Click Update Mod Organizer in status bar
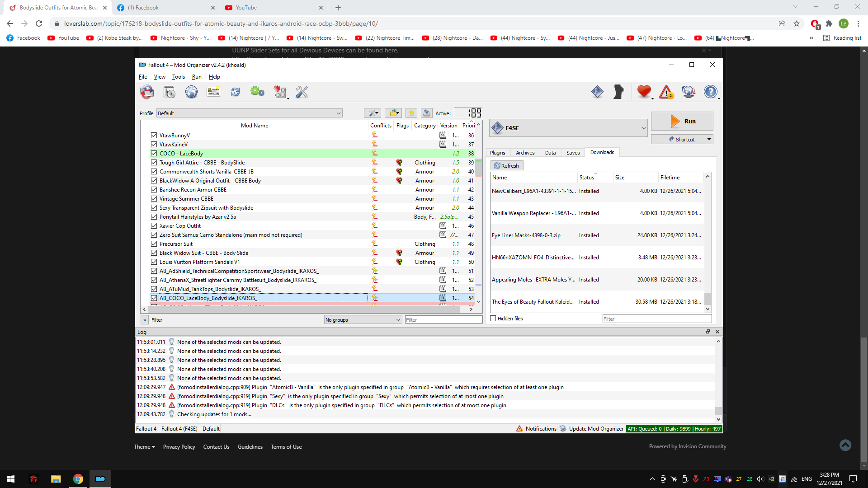Image resolution: width=868 pixels, height=488 pixels. pyautogui.click(x=591, y=429)
